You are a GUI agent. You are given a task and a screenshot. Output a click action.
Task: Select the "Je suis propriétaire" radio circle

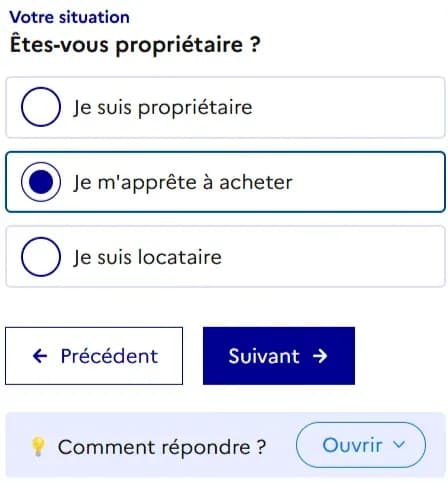coord(41,107)
